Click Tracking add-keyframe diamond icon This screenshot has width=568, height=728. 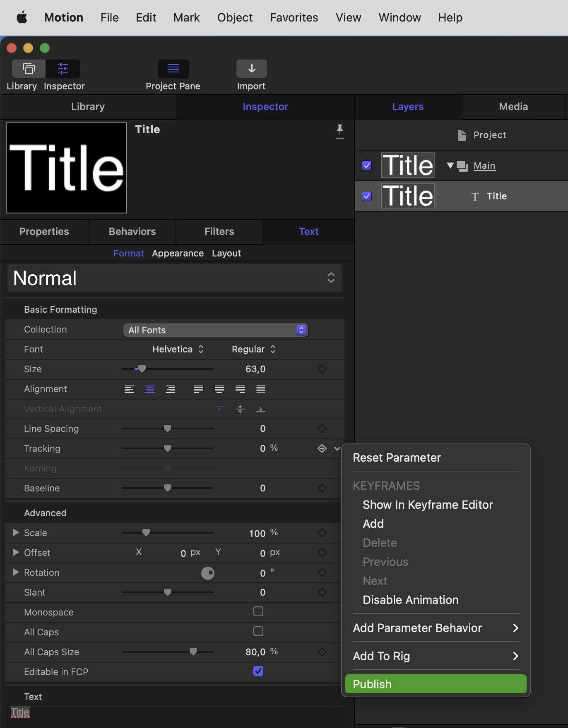point(322,448)
